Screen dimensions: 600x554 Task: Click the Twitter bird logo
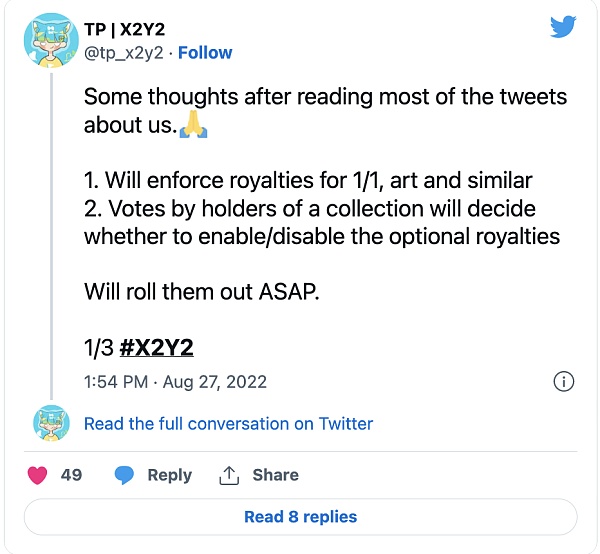point(564,27)
